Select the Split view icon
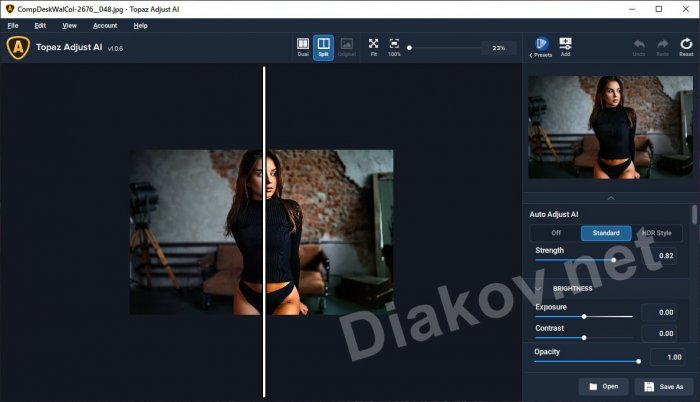 [x=323, y=46]
